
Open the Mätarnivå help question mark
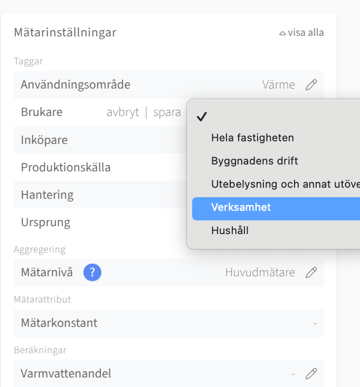pyautogui.click(x=92, y=272)
